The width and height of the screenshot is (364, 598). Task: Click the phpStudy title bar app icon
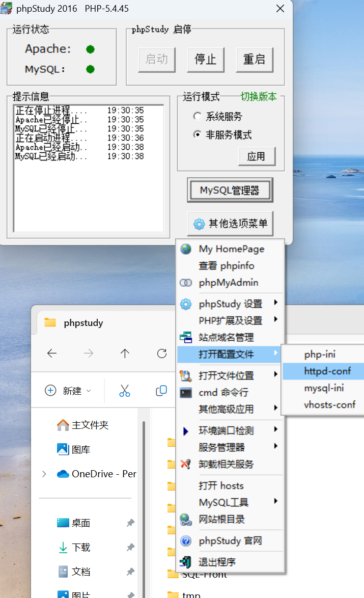click(x=6, y=8)
